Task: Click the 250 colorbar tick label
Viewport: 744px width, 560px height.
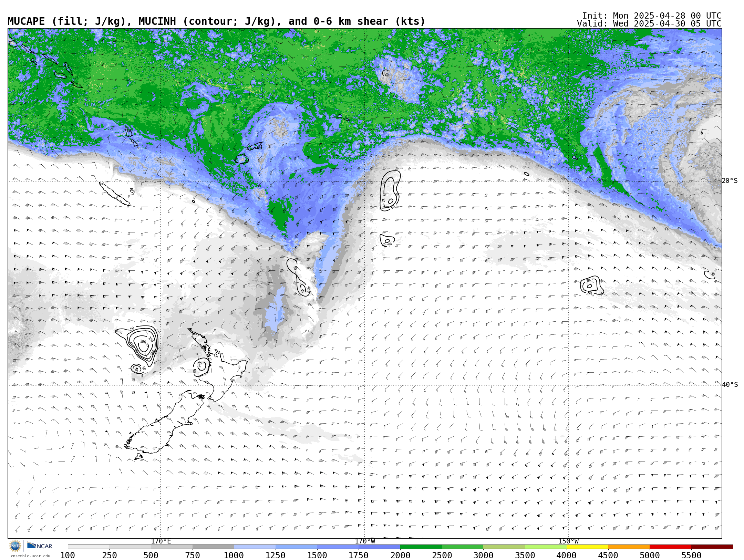Action: click(x=109, y=556)
